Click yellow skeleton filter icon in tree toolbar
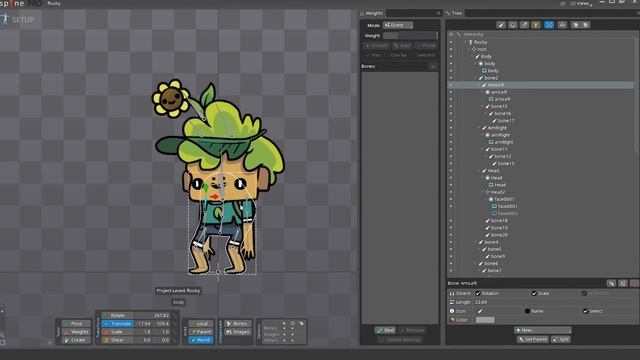640x360 pixels. [536, 25]
